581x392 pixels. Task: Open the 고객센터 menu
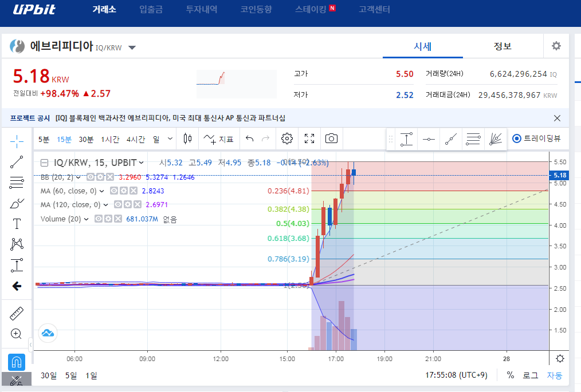[x=374, y=9]
